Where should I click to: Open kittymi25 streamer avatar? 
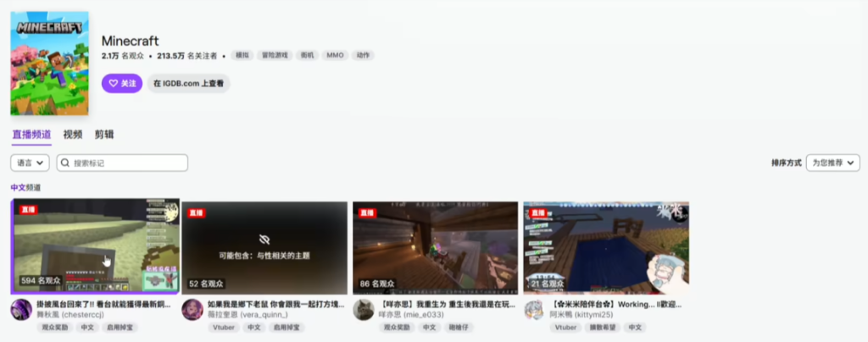click(x=534, y=309)
